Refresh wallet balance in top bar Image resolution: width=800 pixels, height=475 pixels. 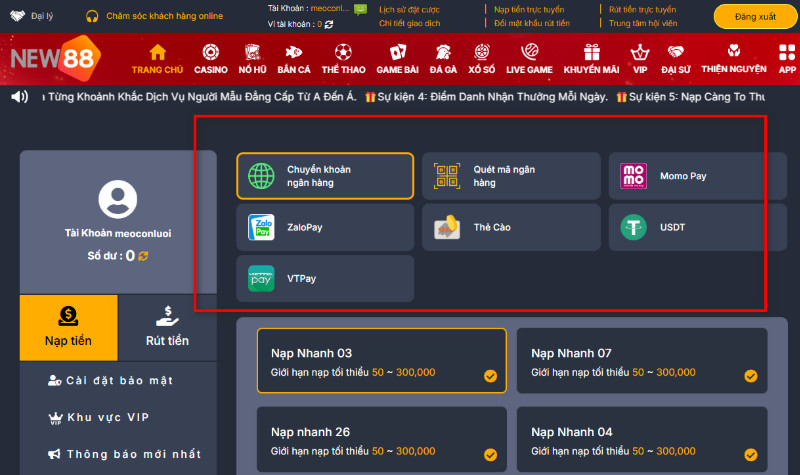[329, 24]
